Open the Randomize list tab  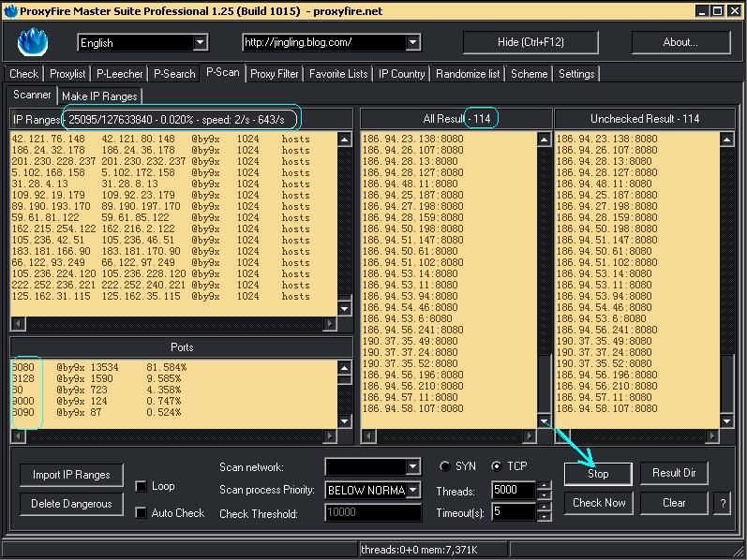pyautogui.click(x=468, y=74)
